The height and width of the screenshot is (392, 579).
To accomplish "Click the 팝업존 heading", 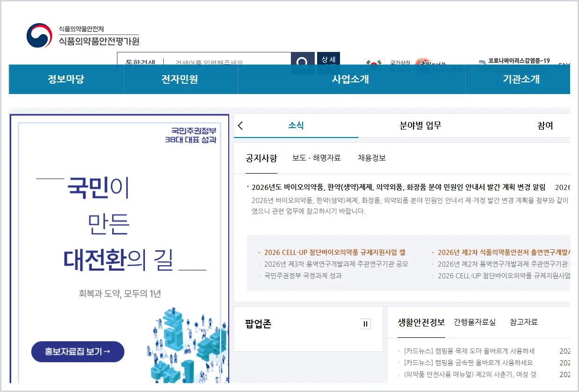I will tap(258, 324).
